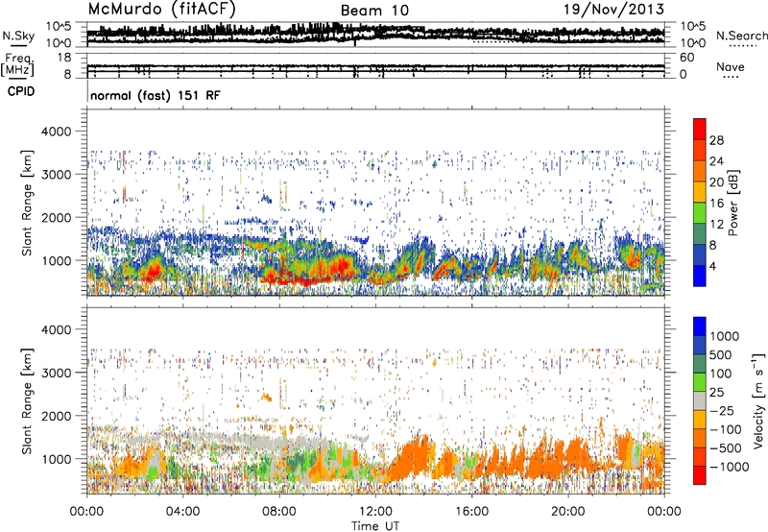Click the McMurdo (fitACF) title

[x=161, y=9]
